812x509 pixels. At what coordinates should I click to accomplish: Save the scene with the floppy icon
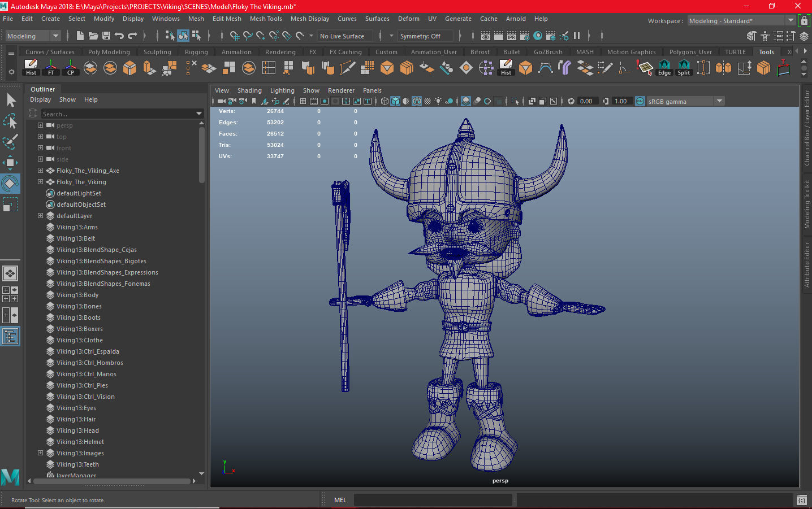pyautogui.click(x=106, y=36)
